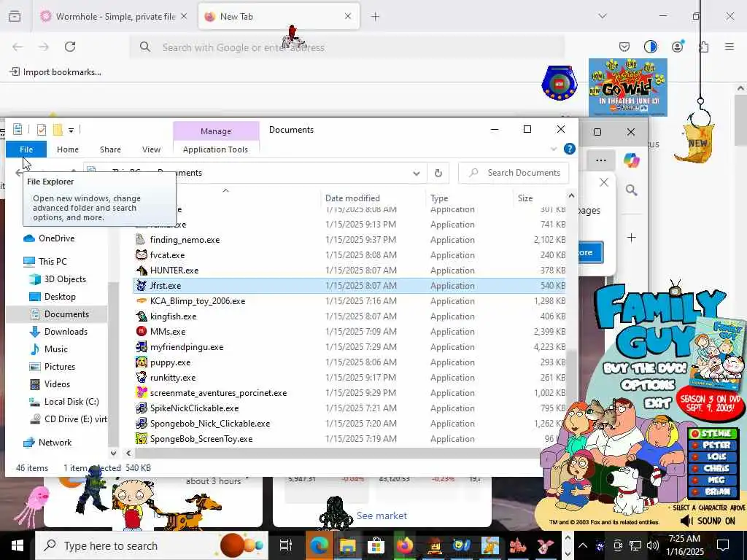Switch to the Home ribbon tab

tap(68, 149)
